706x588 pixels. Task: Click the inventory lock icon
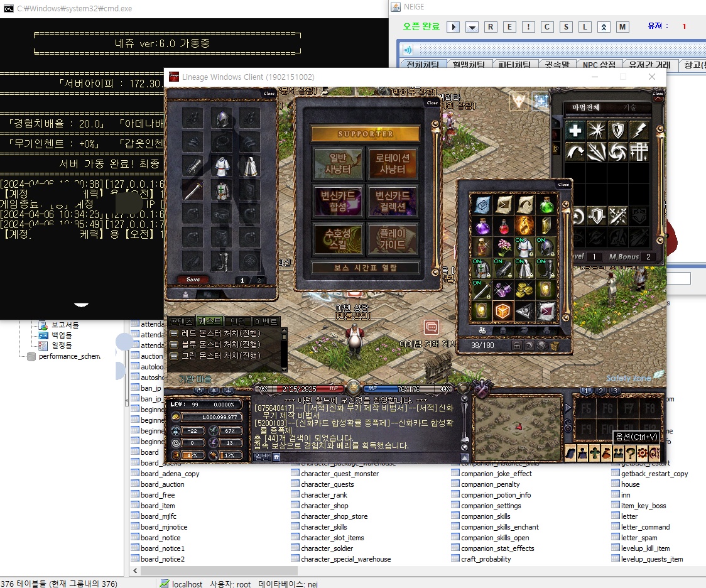[x=517, y=346]
